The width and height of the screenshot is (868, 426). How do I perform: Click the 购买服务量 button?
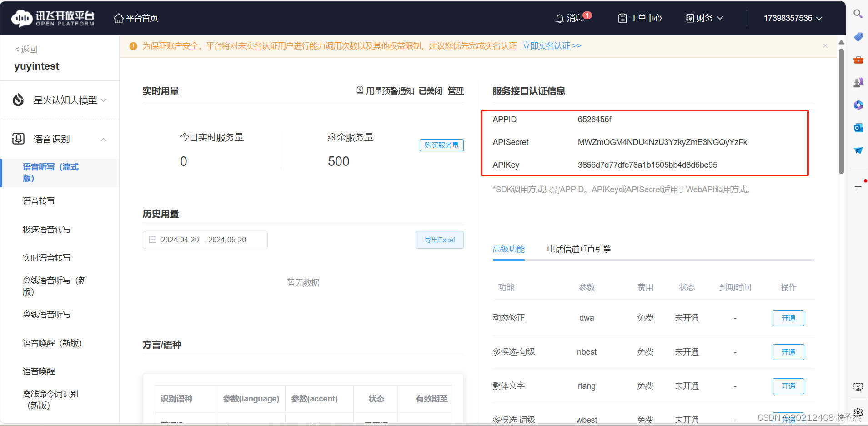442,145
